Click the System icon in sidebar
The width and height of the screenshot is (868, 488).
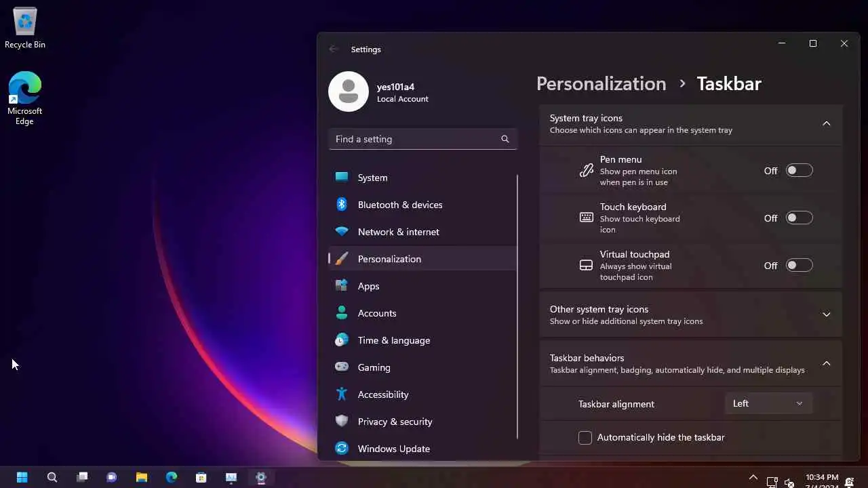click(x=342, y=177)
